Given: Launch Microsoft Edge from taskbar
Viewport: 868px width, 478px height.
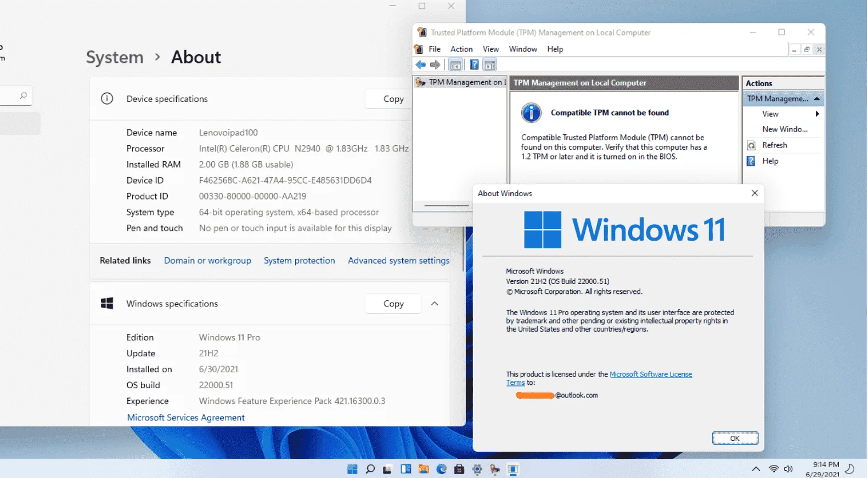Looking at the screenshot, I should click(x=442, y=469).
